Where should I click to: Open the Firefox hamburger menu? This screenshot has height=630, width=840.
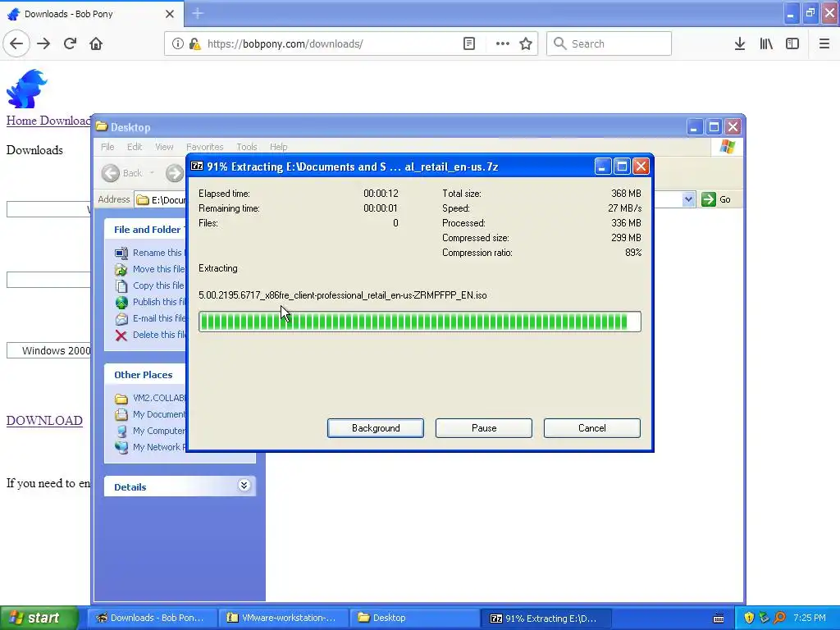pos(824,43)
